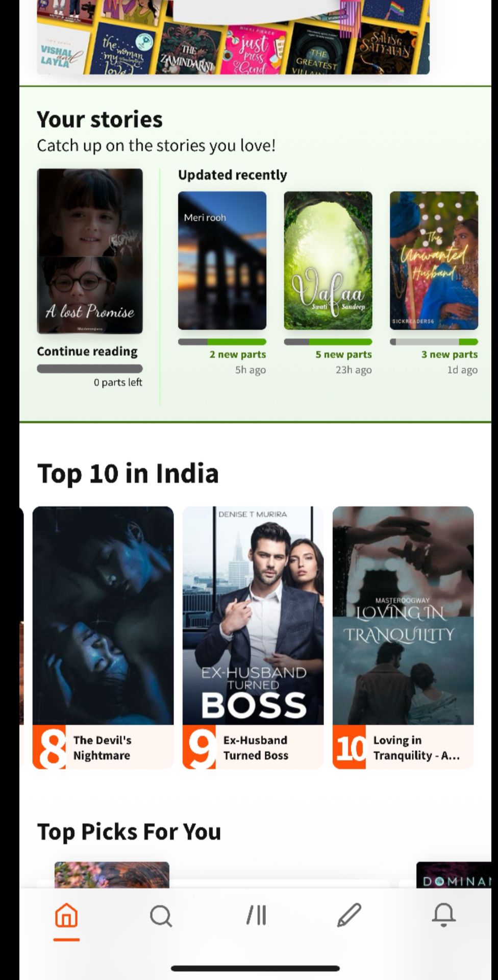Select the Loving in Tranquility cover

[x=403, y=616]
